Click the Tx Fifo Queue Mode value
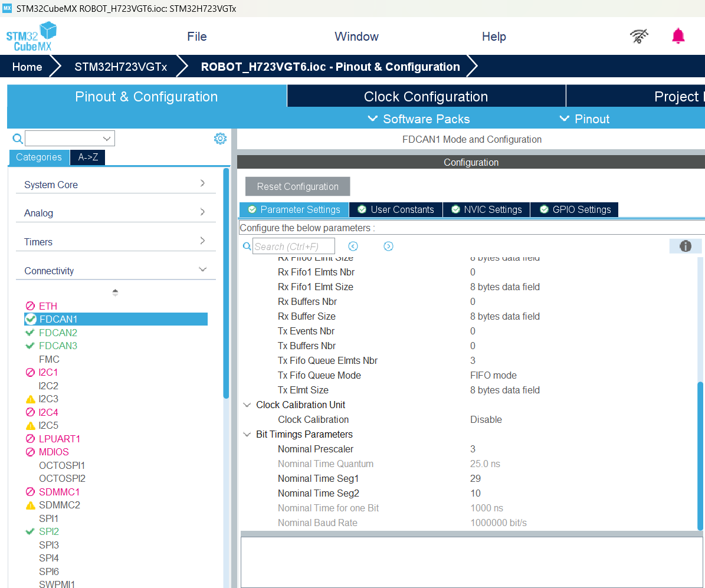Screen dimensions: 705x588 [x=493, y=375]
